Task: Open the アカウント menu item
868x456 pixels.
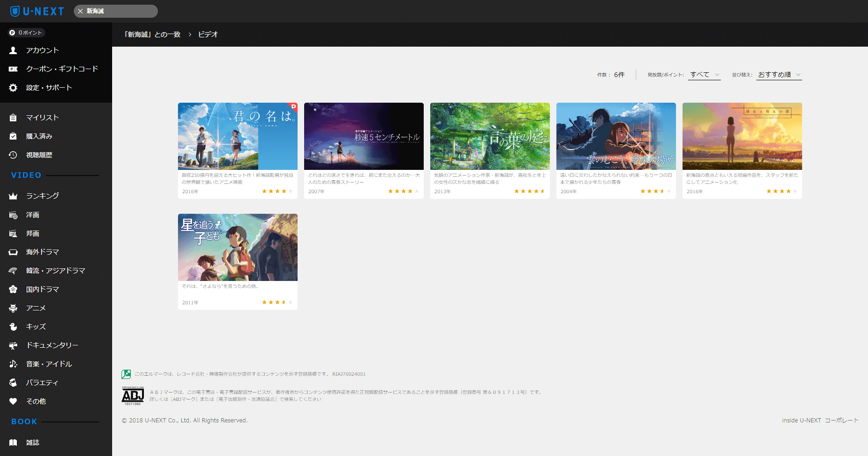Action: [43, 50]
